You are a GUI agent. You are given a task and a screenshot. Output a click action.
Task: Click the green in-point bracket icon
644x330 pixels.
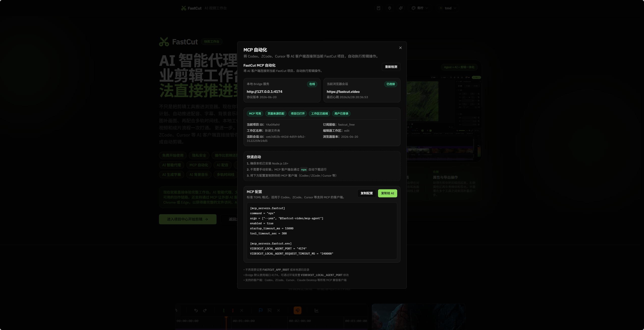pos(224,311)
